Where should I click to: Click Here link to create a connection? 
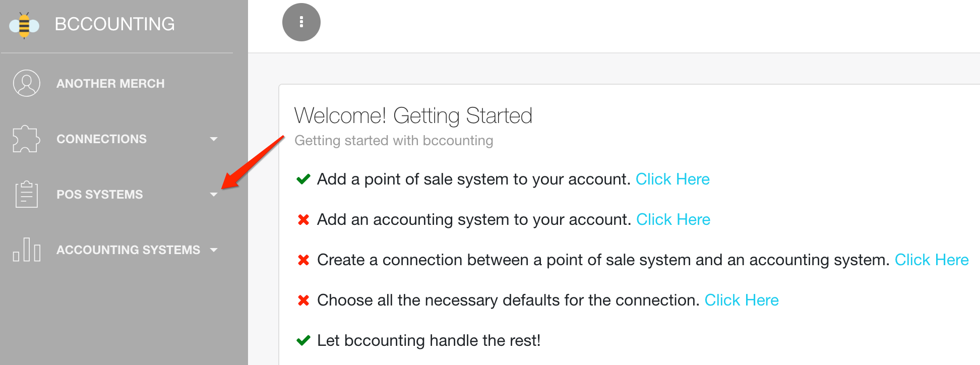(x=932, y=260)
